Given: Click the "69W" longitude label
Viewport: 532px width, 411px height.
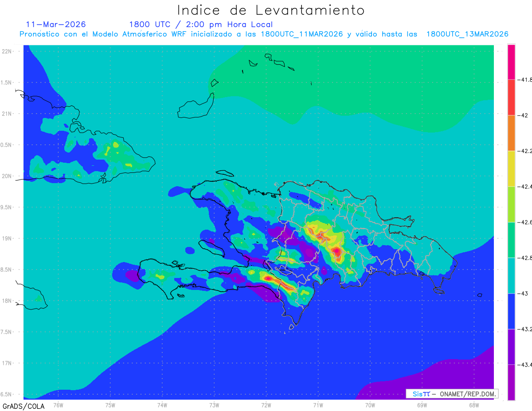Looking at the screenshot, I should pos(422,405).
